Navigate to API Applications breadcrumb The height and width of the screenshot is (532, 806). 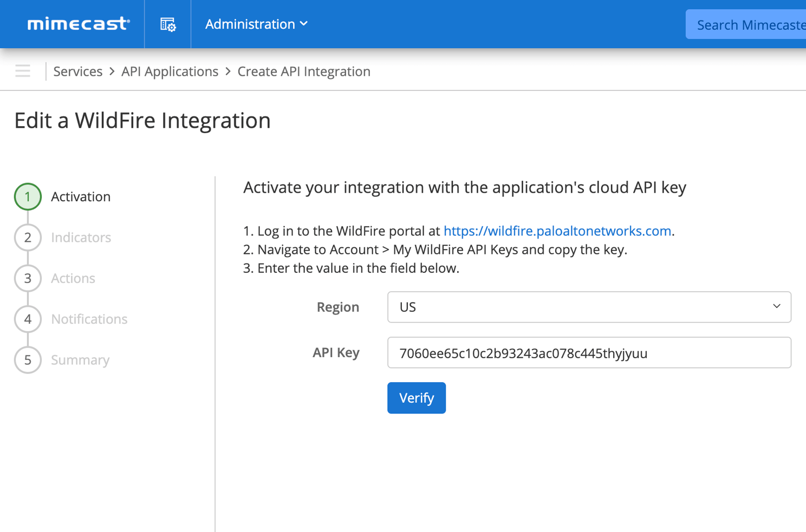coord(170,71)
